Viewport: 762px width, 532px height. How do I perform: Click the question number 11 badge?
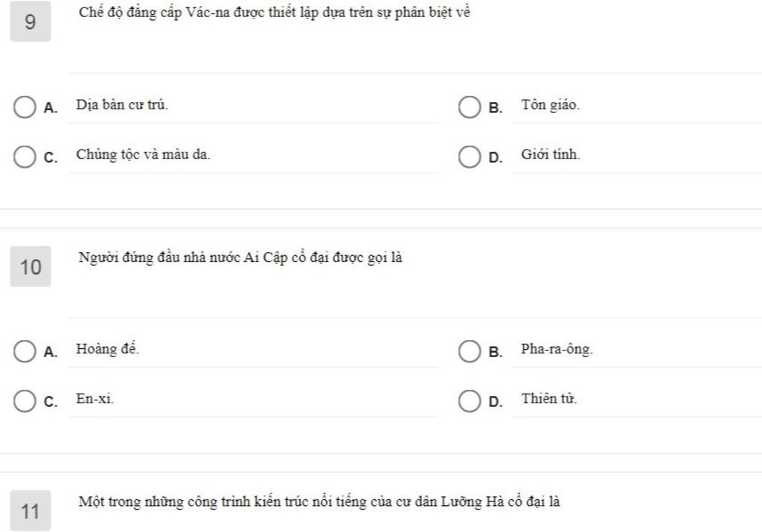tap(31, 510)
